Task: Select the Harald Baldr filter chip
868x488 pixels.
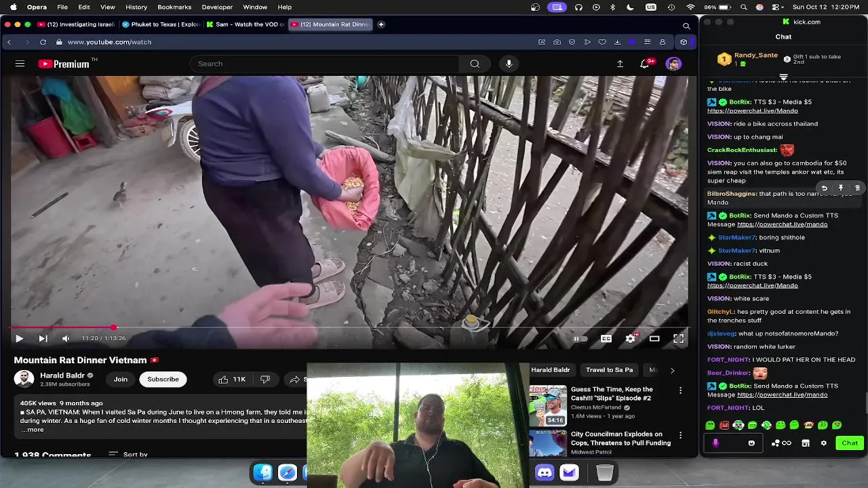Action: click(551, 370)
